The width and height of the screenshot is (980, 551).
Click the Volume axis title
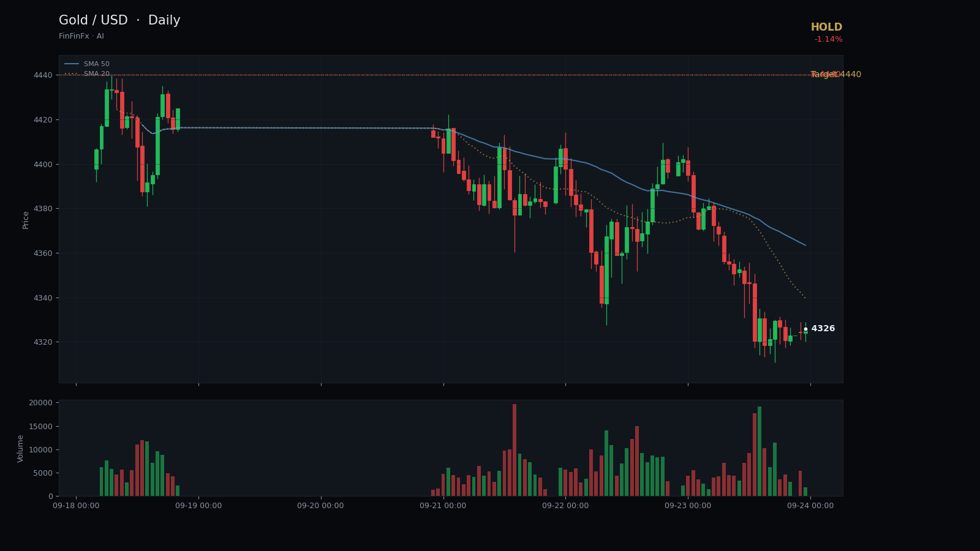tap(21, 449)
